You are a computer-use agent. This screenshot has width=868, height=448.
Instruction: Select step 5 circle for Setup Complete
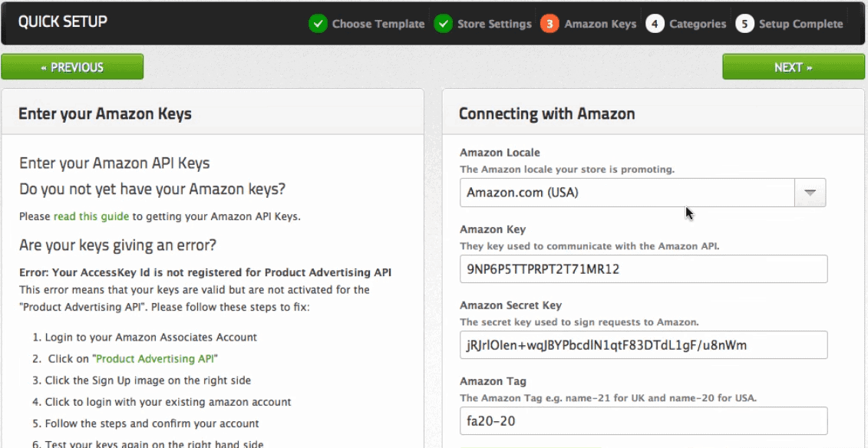point(744,24)
